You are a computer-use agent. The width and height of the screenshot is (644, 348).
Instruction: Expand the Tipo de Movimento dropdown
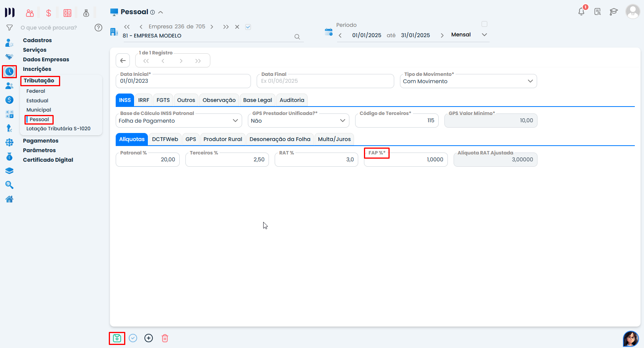click(x=530, y=81)
